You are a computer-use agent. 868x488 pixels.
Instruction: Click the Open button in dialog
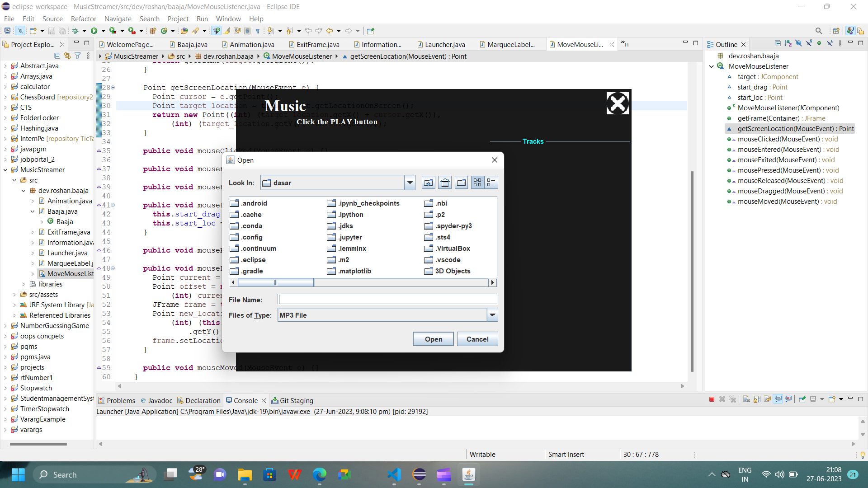[x=433, y=339]
